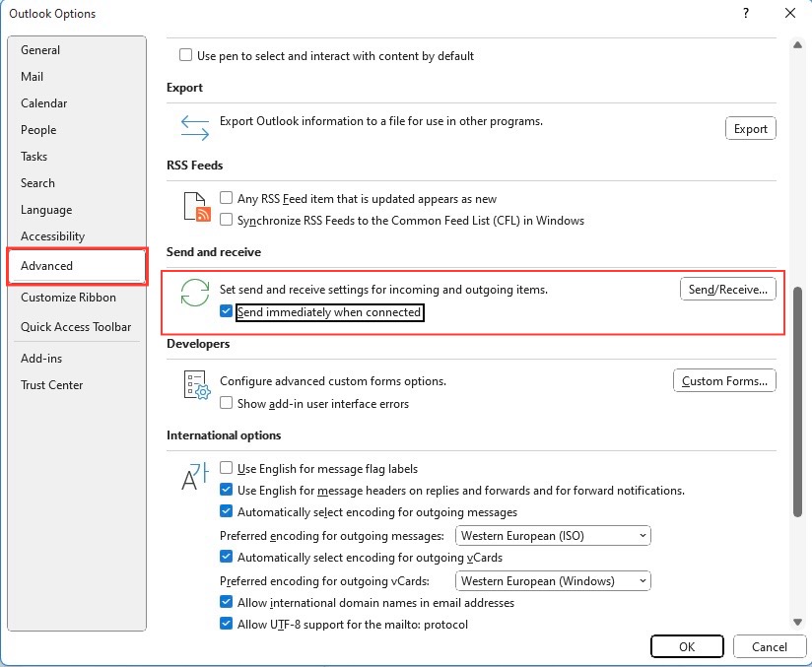This screenshot has height=667, width=812.
Task: Click the green send and receive sync icon
Action: click(195, 293)
